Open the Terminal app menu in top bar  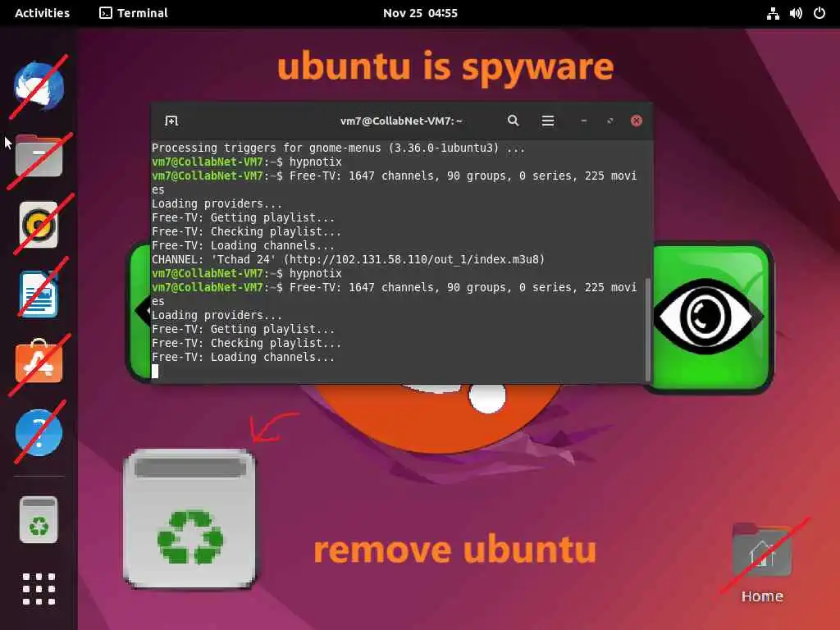[134, 13]
